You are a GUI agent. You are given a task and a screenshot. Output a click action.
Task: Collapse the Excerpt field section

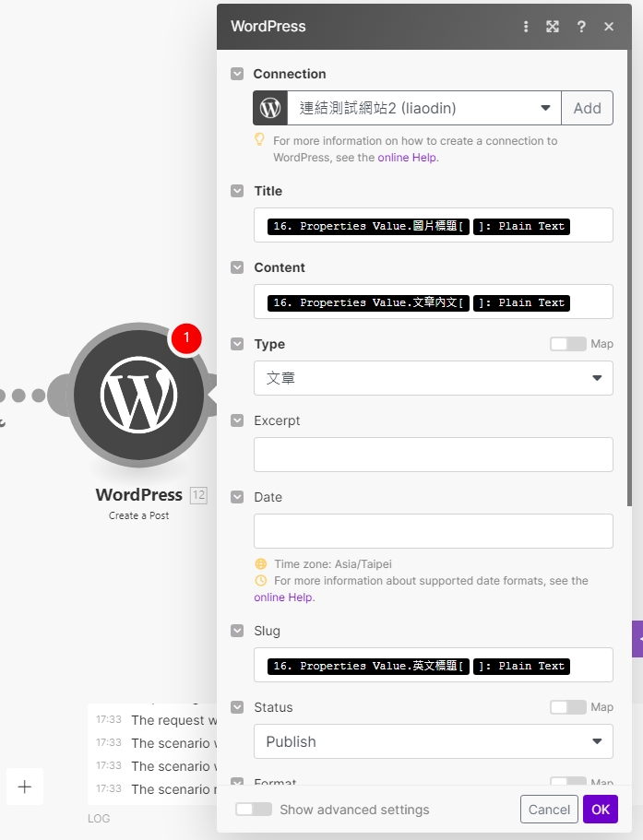coord(237,420)
